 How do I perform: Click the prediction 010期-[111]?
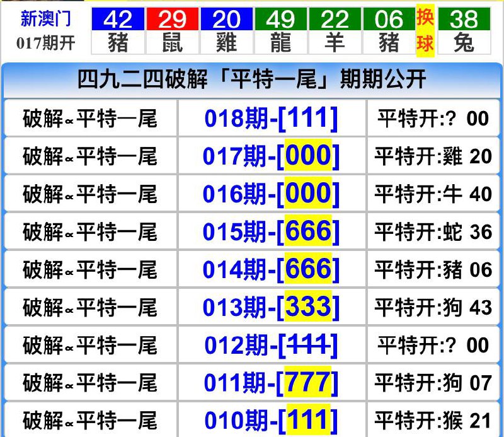click(x=272, y=420)
